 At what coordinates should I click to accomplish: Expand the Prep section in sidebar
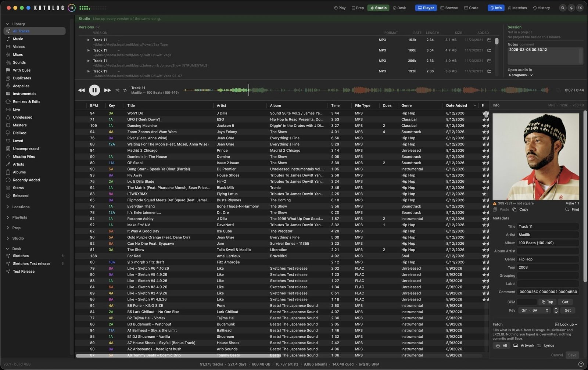[x=8, y=228]
